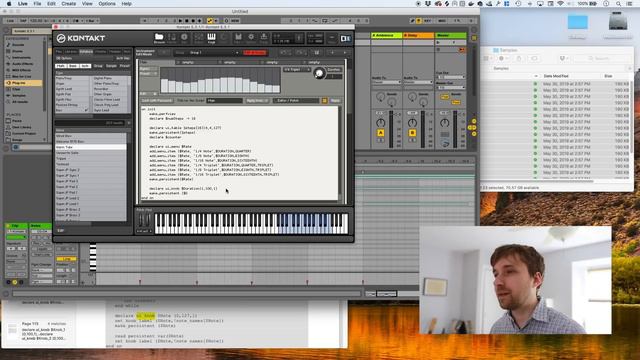Select Audio Effects category in Live browser
Viewport: 640px width, 360px height.
coord(22,64)
